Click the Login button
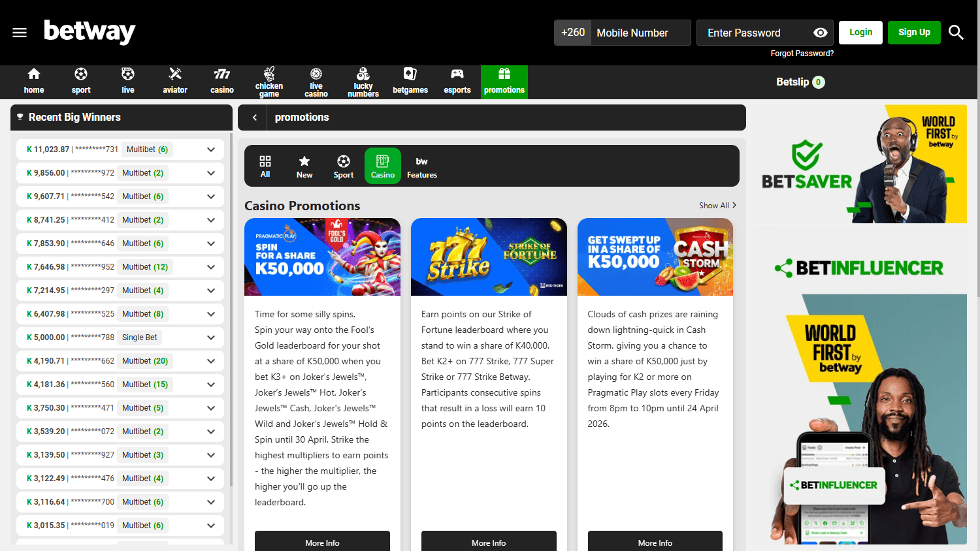Image resolution: width=980 pixels, height=551 pixels. pyautogui.click(x=860, y=33)
